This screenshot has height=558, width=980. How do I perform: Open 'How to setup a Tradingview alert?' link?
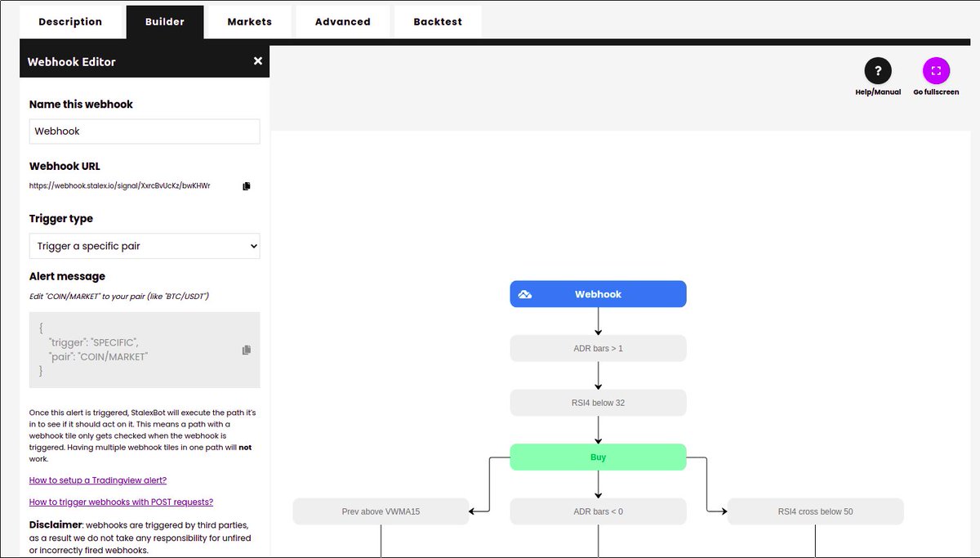98,480
